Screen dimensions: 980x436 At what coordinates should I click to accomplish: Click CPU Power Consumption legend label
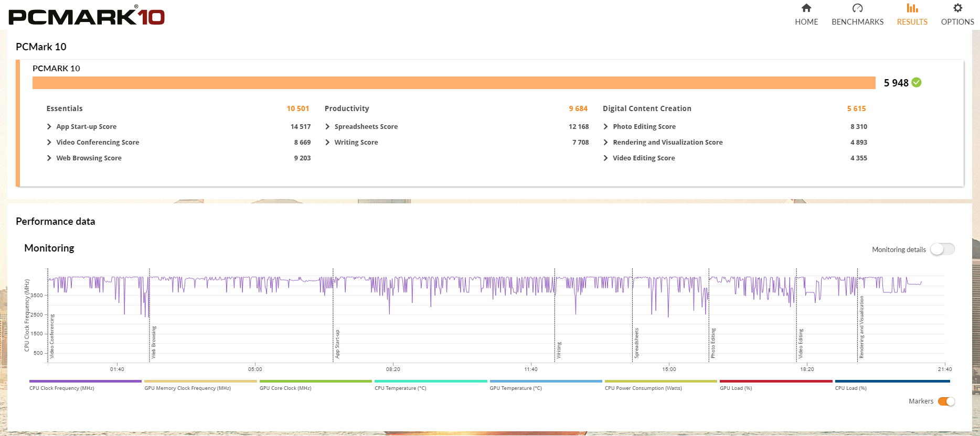(x=643, y=388)
